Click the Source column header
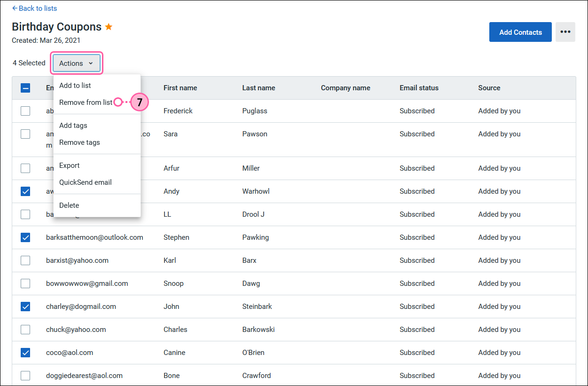This screenshot has height=386, width=588. pos(489,88)
